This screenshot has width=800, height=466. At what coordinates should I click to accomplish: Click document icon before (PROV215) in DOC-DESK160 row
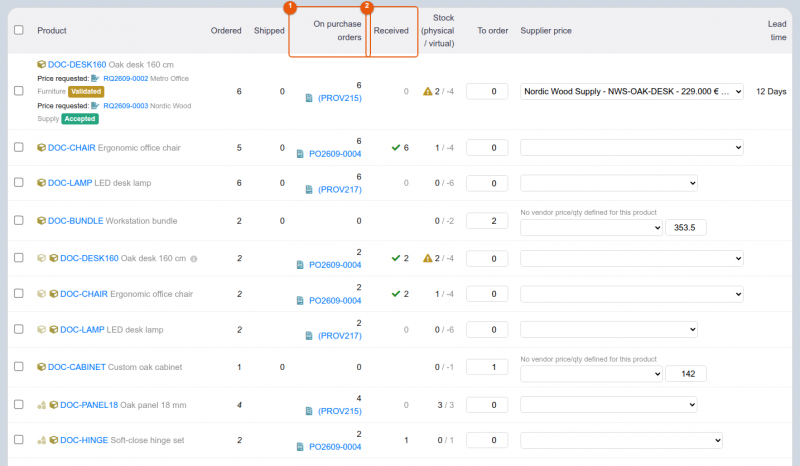click(309, 98)
